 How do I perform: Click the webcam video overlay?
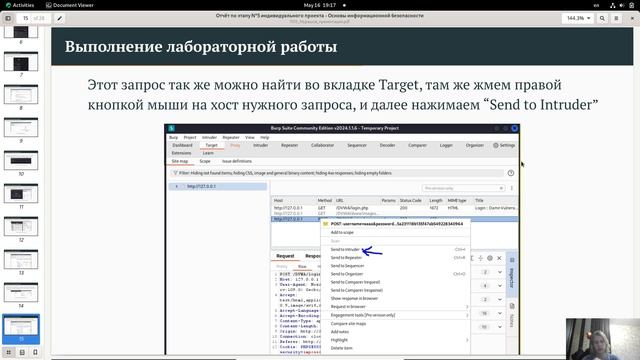[x=603, y=339]
